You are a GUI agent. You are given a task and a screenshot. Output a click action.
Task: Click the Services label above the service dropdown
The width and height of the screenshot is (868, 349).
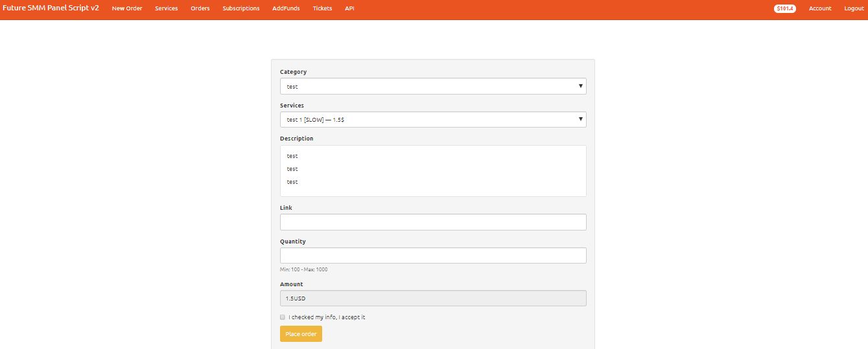pyautogui.click(x=292, y=106)
